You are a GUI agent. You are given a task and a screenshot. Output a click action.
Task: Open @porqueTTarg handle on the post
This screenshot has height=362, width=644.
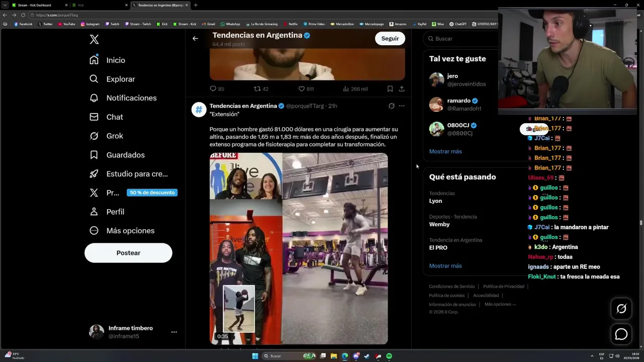(x=305, y=106)
